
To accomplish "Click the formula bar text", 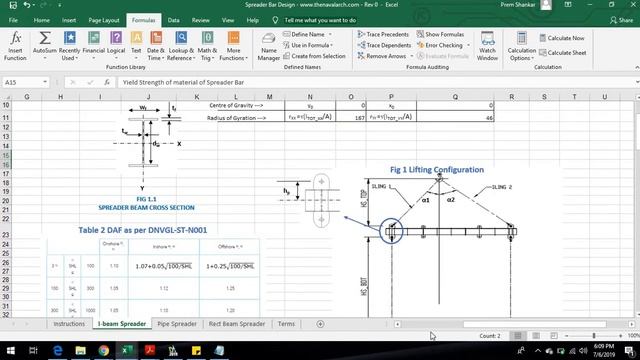I will coord(183,82).
